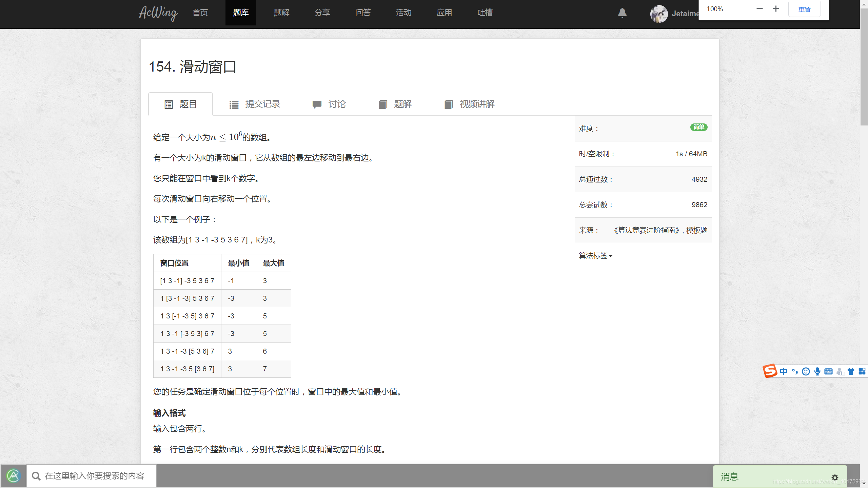Open the on-screen soft keyboard icon

(828, 371)
